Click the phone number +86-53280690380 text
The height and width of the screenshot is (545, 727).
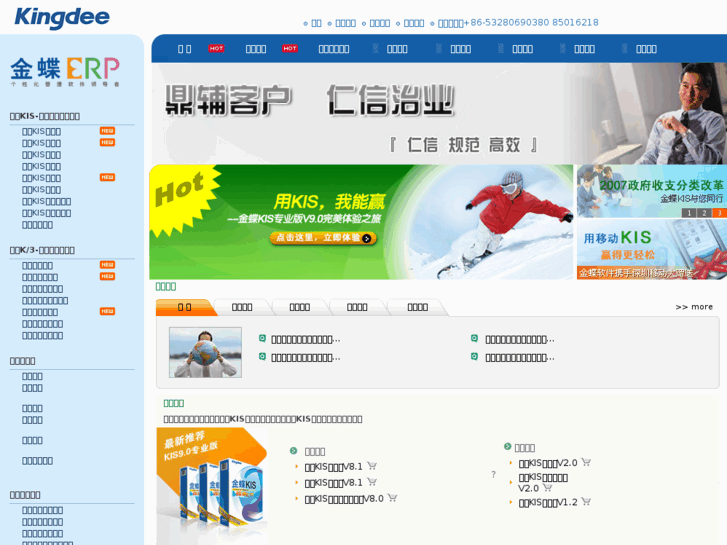click(531, 23)
